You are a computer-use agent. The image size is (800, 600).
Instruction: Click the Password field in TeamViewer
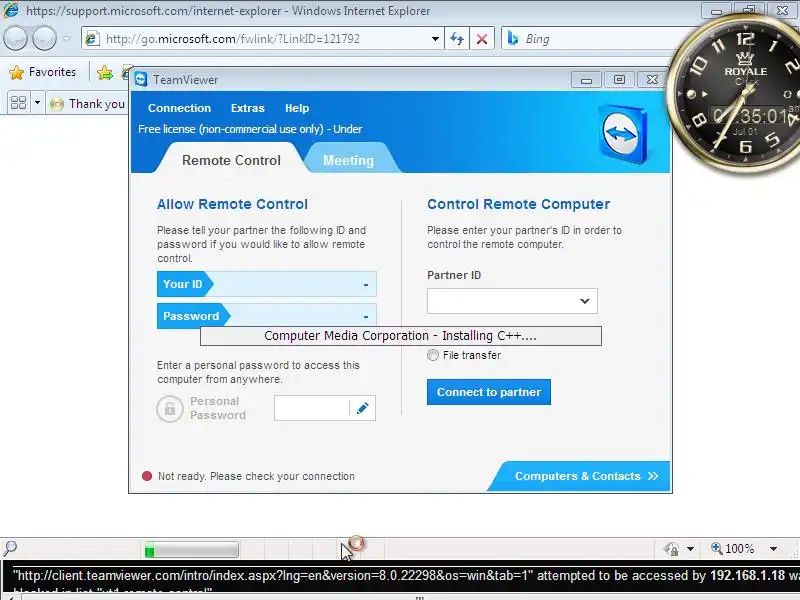tap(267, 316)
